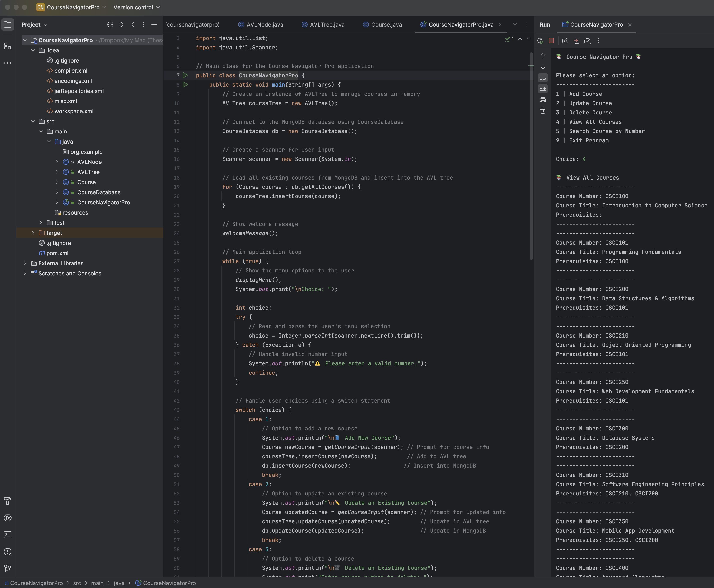The height and width of the screenshot is (588, 714).
Task: Open pom.xml in project tree
Action: 57,253
